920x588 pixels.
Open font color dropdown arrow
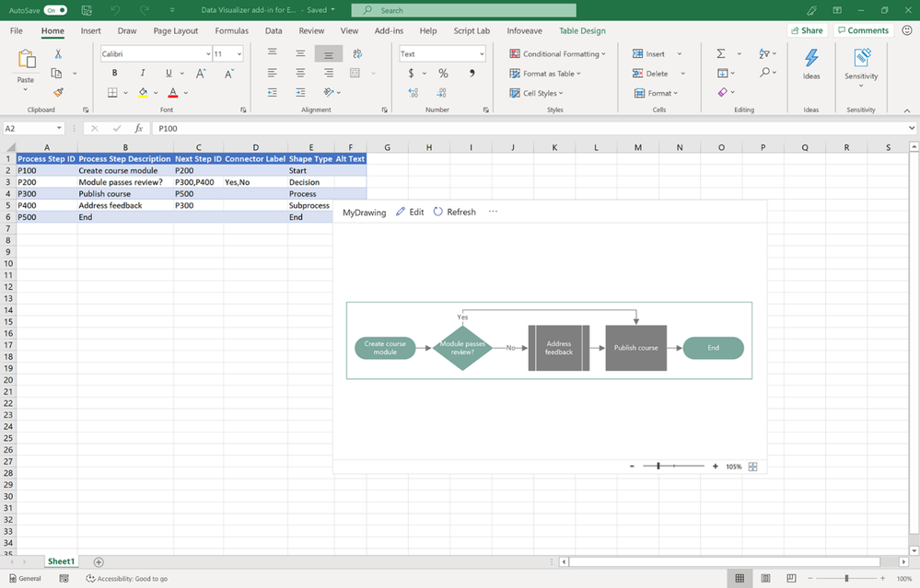(x=186, y=93)
